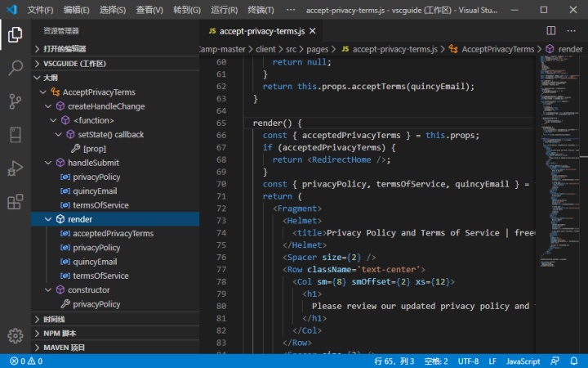Collapse the 大纲 outline section

[115, 78]
